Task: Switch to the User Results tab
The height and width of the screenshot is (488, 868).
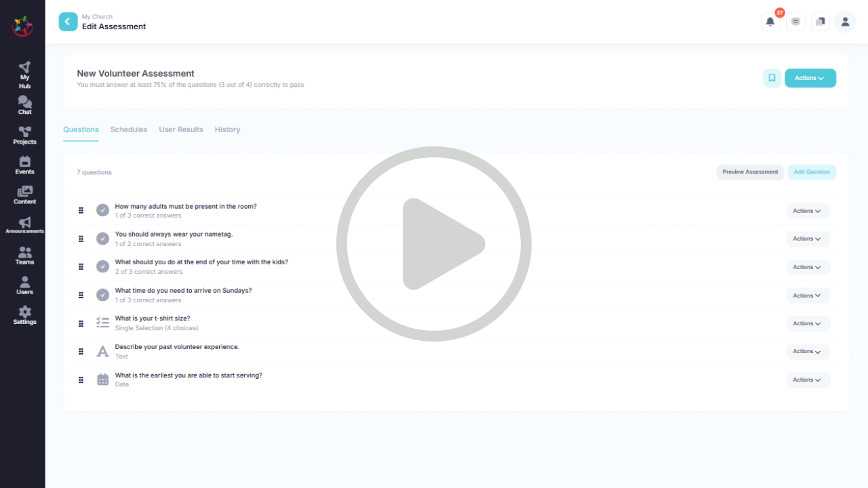Action: 181,129
